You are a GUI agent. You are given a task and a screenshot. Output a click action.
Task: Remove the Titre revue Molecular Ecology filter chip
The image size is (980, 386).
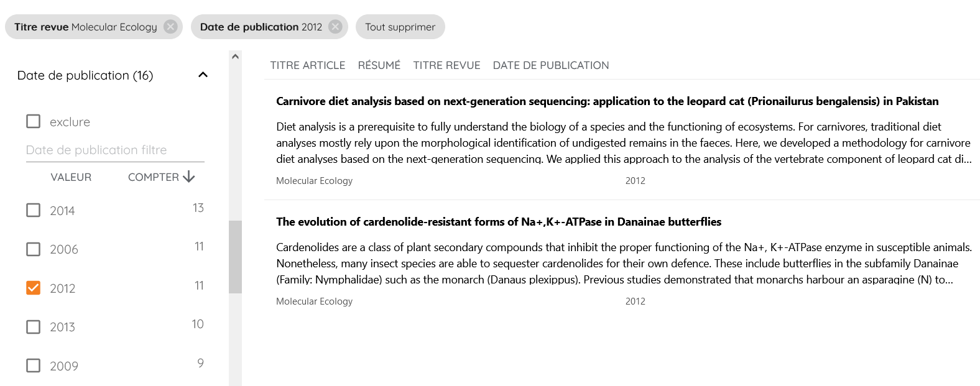170,27
